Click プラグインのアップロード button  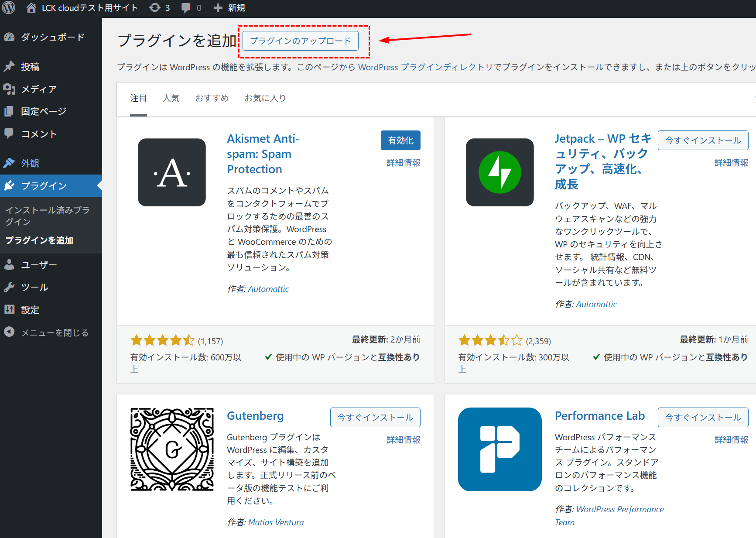(x=300, y=41)
